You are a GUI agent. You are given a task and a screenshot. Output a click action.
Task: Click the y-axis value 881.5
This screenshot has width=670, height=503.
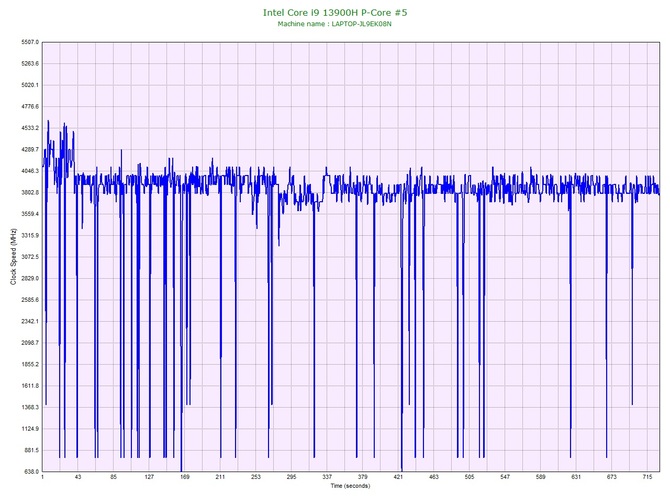[31, 450]
